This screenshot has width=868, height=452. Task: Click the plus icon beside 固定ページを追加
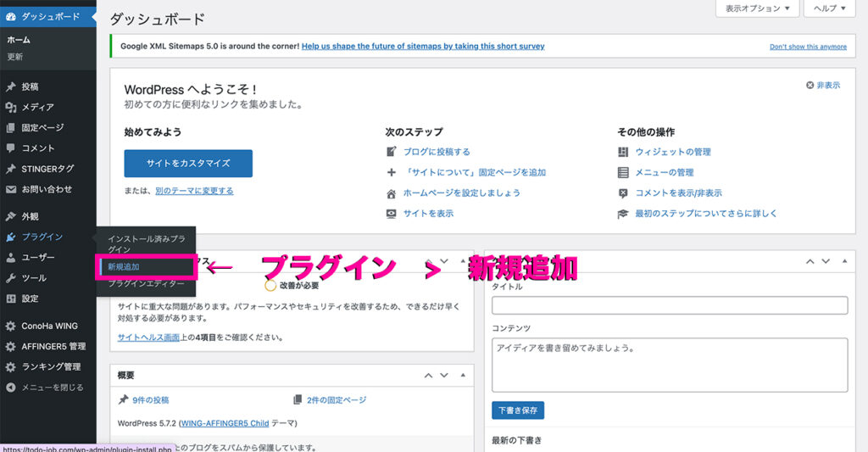[x=392, y=172]
